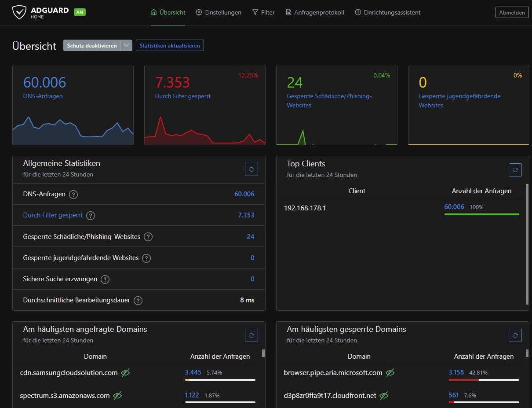The width and height of the screenshot is (532, 408).
Task: Open Gesperrte jugendgefährdende Websites card link
Action: (x=459, y=101)
